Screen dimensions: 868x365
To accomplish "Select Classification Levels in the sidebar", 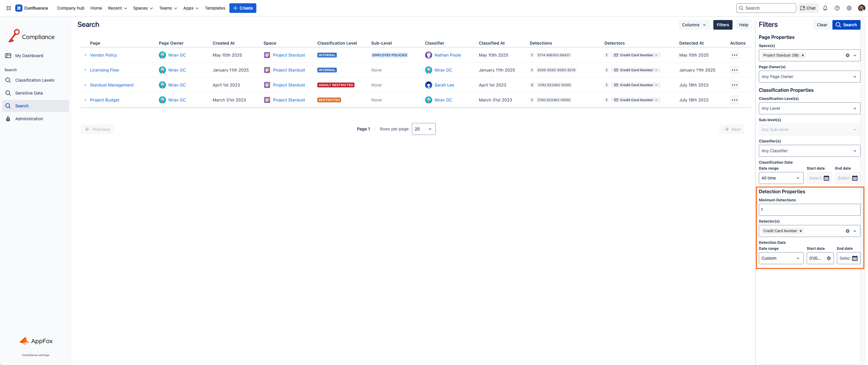I will (34, 80).
